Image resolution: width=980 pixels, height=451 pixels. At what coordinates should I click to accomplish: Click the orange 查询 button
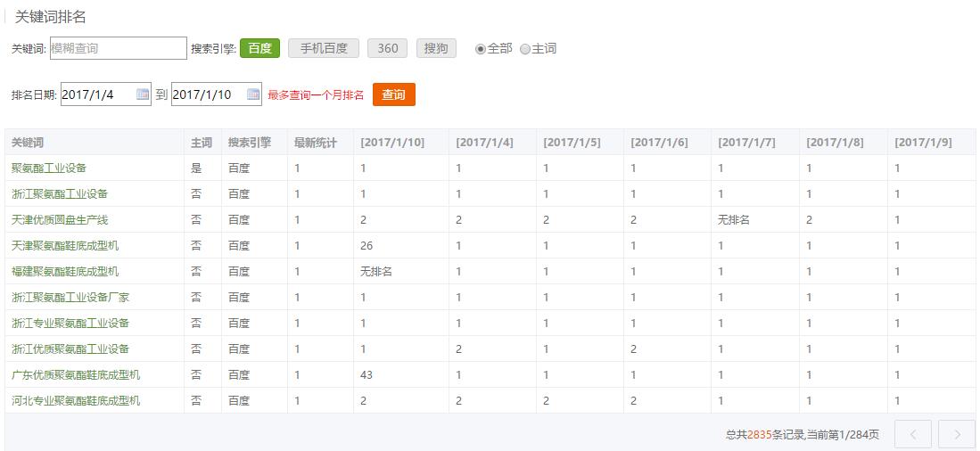[x=394, y=94]
